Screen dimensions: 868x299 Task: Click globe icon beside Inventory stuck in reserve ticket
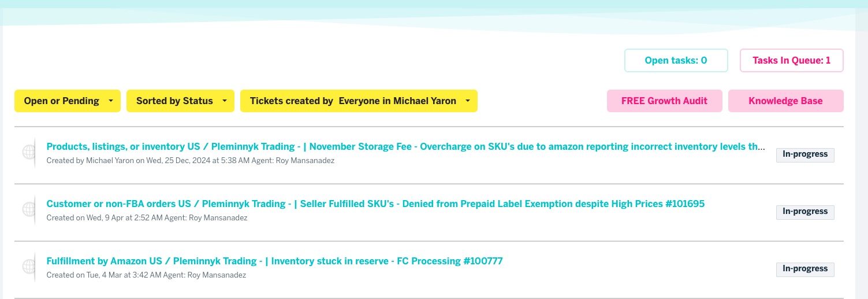pyautogui.click(x=29, y=267)
